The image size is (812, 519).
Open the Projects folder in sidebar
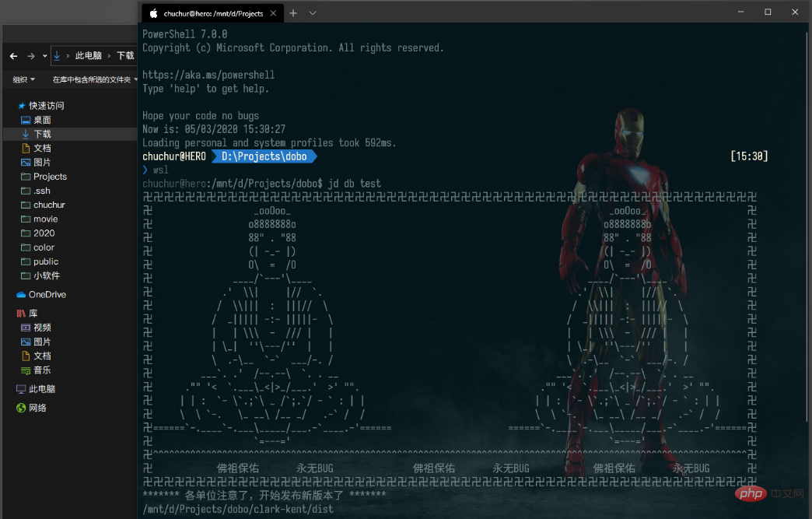50,177
